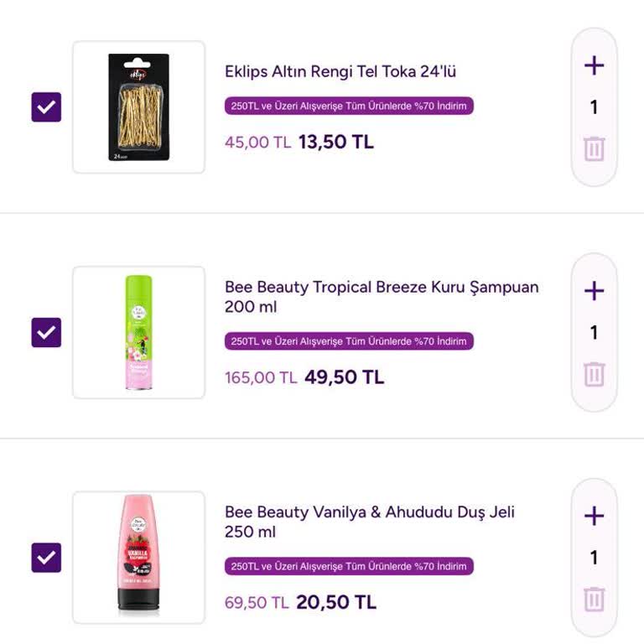Open Eklips Altın Rengi Tel Toka 24'lü title
644x644 pixels.
[x=340, y=71]
